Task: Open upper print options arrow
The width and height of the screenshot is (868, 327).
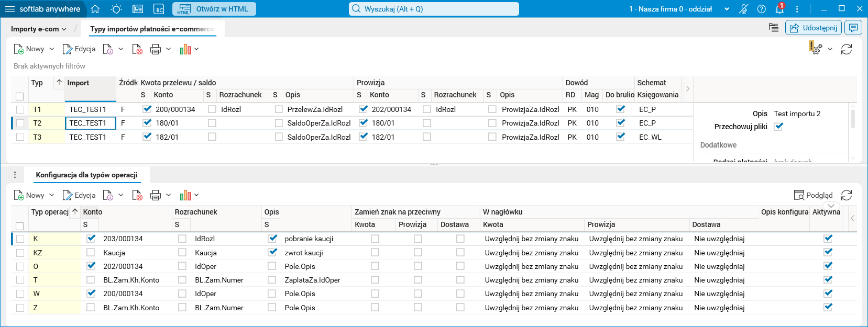Action: [168, 49]
